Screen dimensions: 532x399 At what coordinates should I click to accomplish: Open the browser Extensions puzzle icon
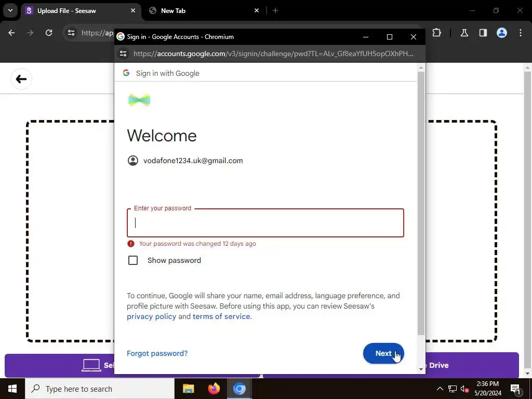436,33
